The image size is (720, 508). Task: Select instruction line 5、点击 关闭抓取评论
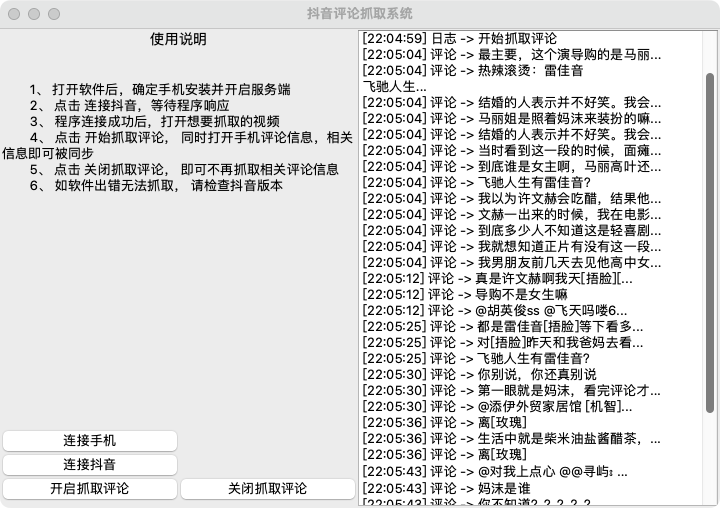tap(184, 169)
